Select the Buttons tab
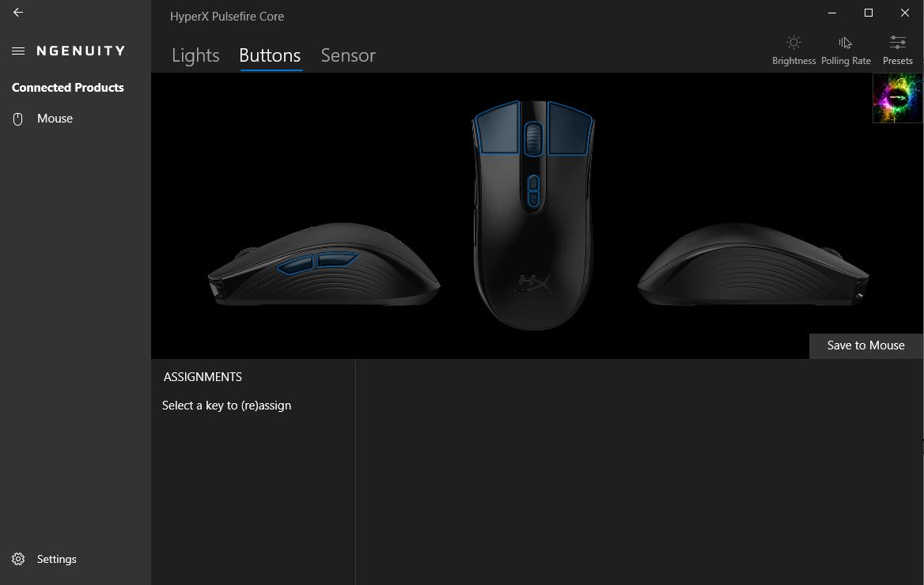 (270, 55)
